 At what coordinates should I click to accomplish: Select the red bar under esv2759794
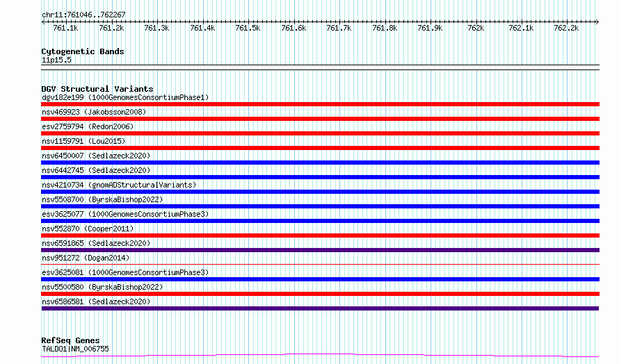pos(320,133)
